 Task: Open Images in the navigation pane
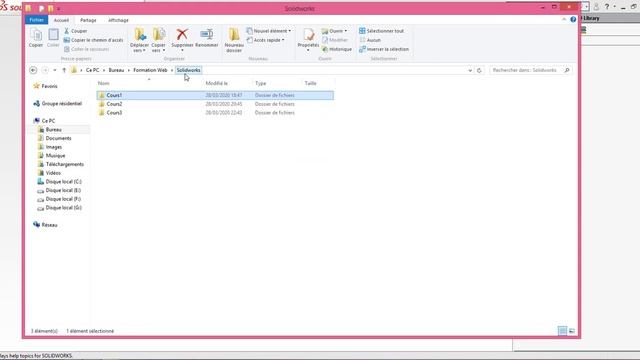[49, 147]
